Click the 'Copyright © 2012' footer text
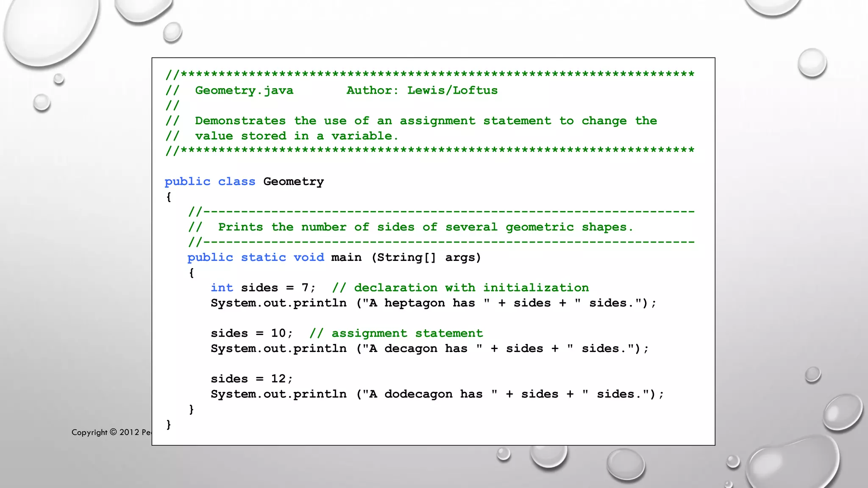 [111, 432]
